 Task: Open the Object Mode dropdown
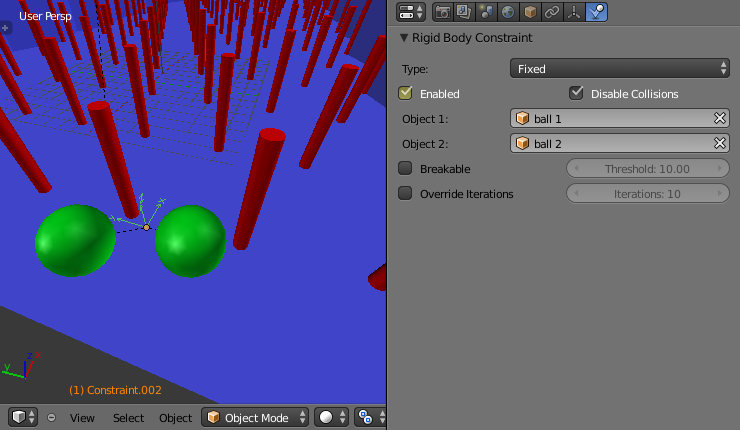[x=254, y=417]
